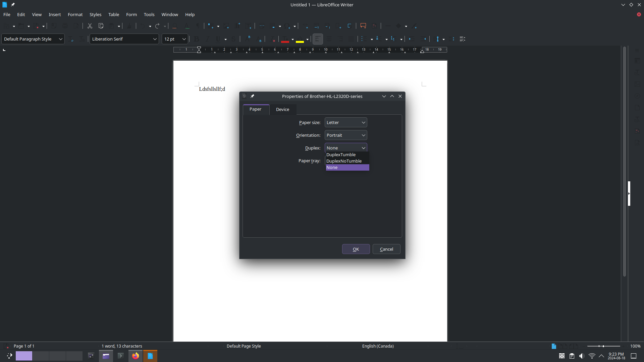This screenshot has width=644, height=362.
Task: Toggle Align Right
Action: click(x=340, y=39)
